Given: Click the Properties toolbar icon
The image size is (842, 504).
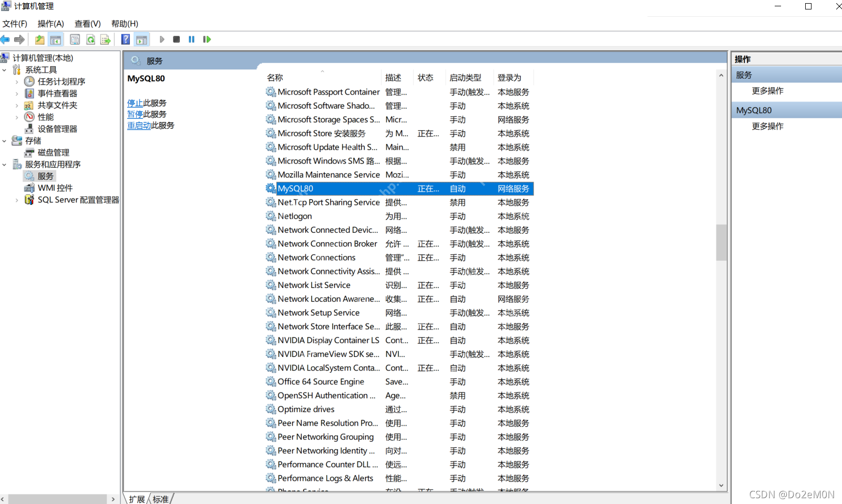Looking at the screenshot, I should (75, 39).
